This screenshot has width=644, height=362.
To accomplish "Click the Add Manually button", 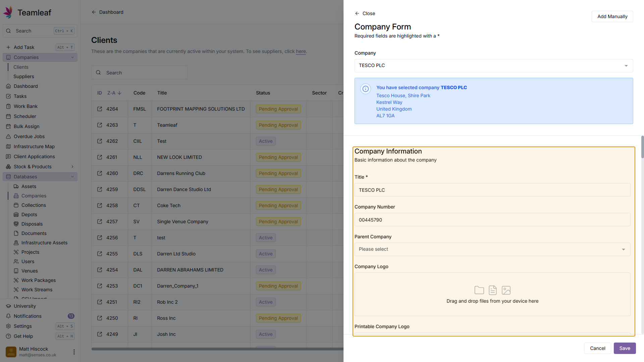I will 612,16.
